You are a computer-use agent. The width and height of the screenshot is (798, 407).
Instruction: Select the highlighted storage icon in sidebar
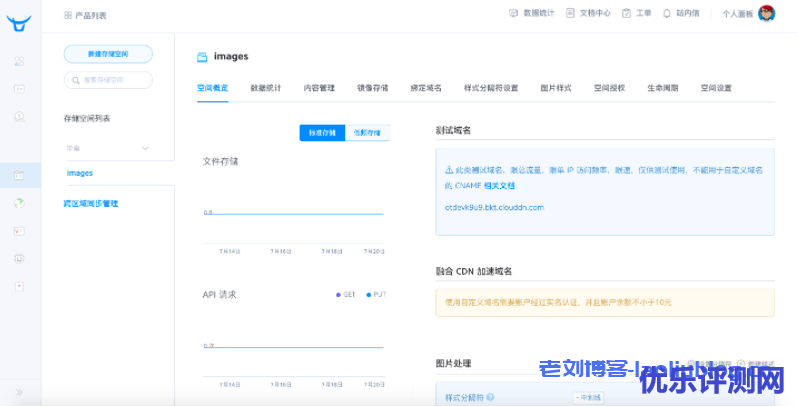(19, 175)
